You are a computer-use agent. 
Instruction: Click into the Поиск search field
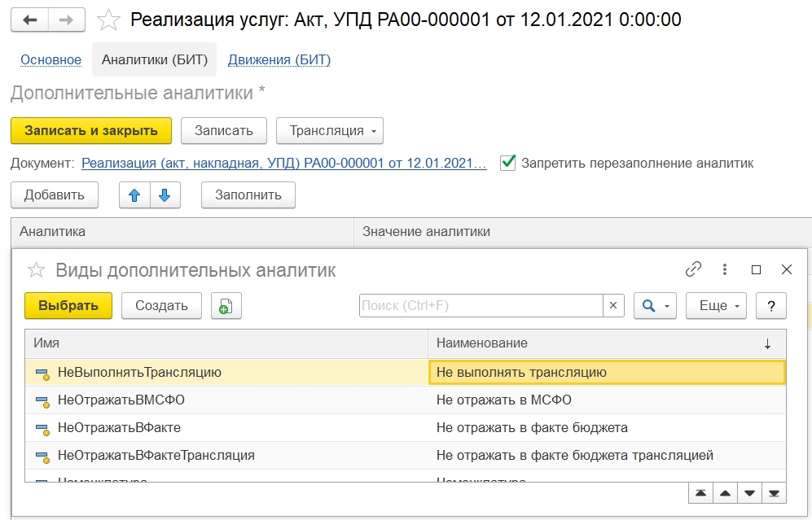pos(481,306)
